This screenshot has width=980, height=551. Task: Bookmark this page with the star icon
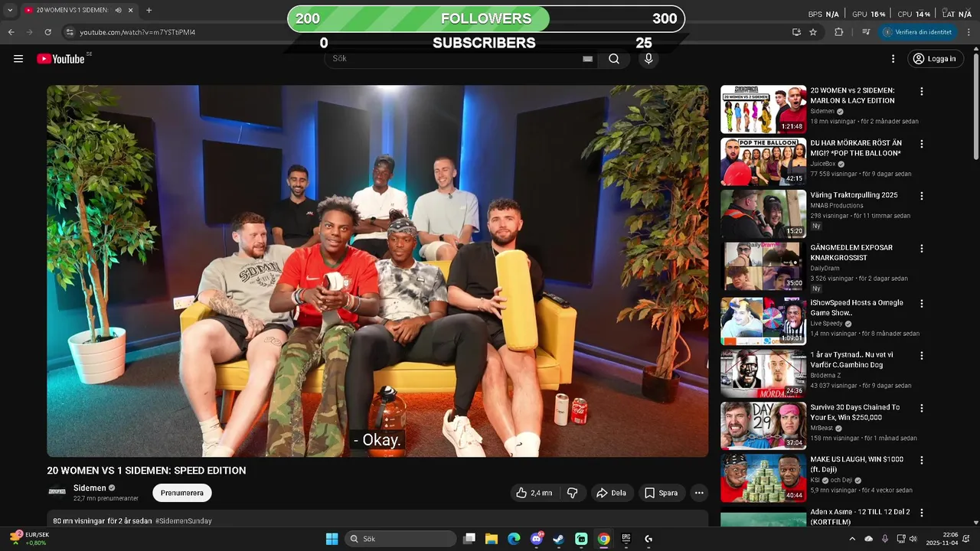click(x=813, y=32)
